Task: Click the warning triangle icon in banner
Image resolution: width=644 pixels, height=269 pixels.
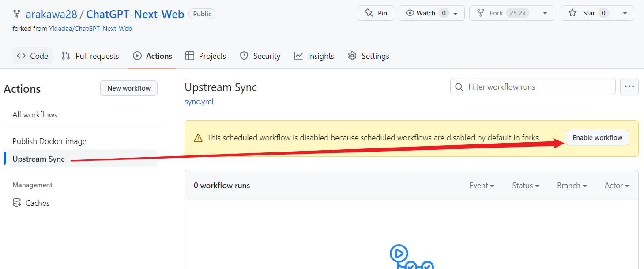Action: coord(199,138)
